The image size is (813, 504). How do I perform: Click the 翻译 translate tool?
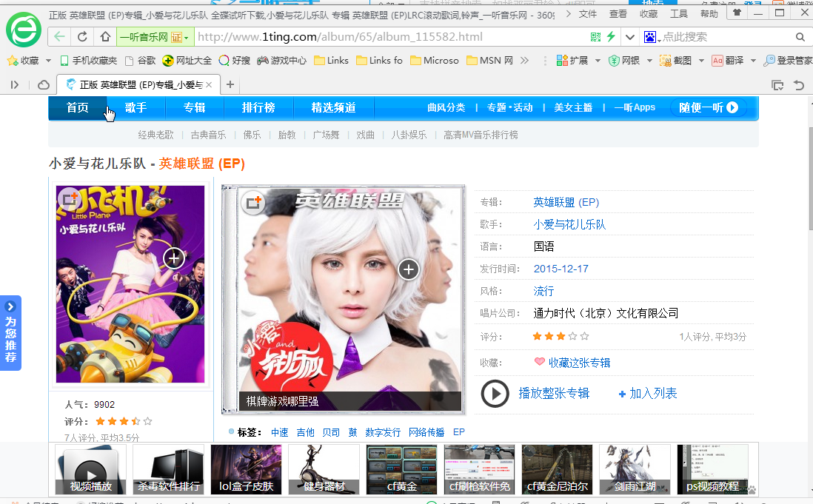pyautogui.click(x=727, y=61)
